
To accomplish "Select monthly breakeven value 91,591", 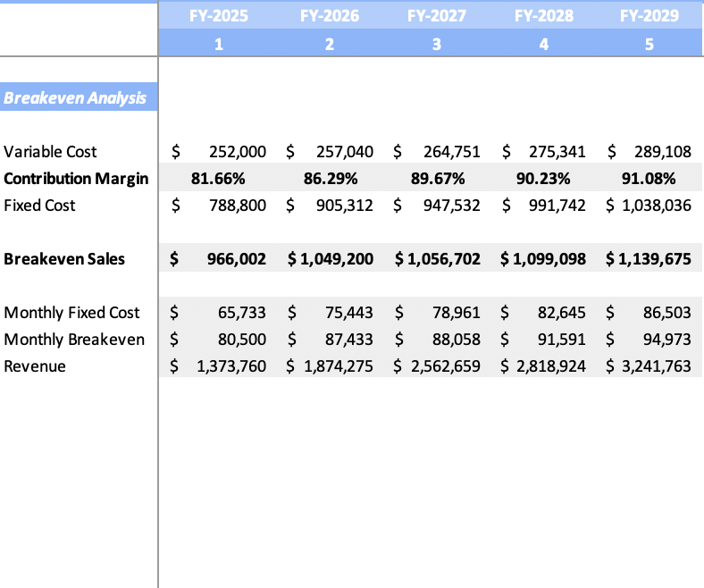I will 562,340.
